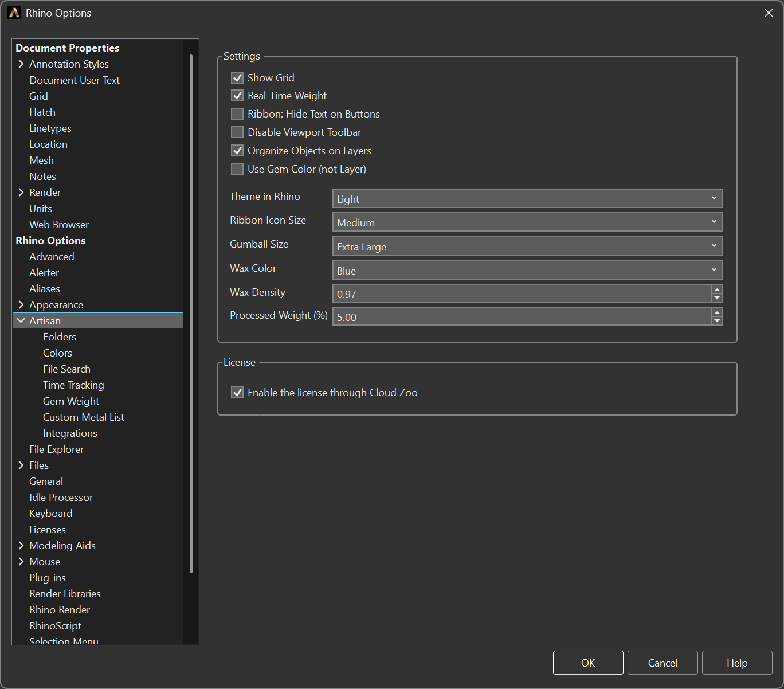Screen dimensions: 784x689
Task: Expand the Modeling Aids node arrow
Action: (21, 545)
